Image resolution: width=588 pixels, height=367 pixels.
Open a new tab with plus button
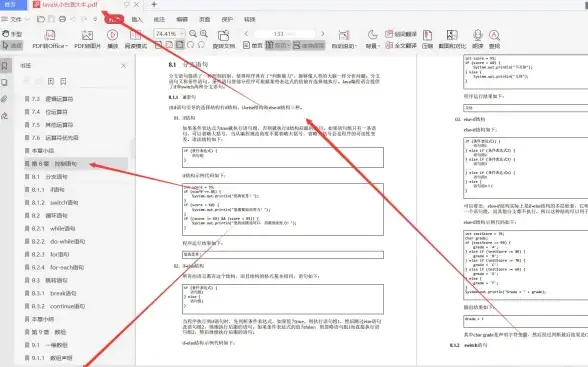154,4
